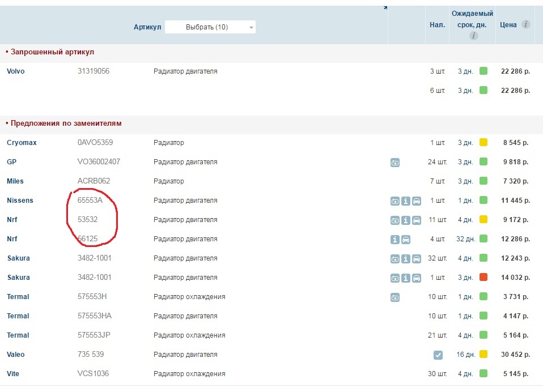Viewport: 543px width, 392px height.
Task: Open the Выбрать (10) article dropdown
Action: click(x=210, y=27)
